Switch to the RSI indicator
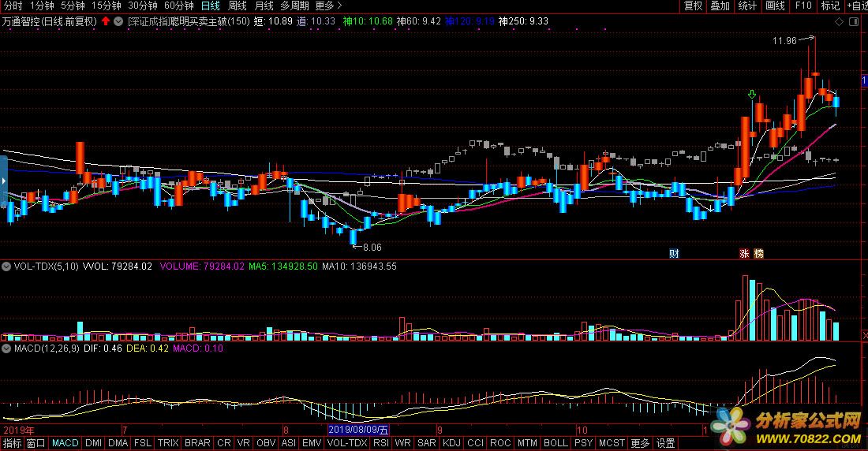 pos(381,443)
